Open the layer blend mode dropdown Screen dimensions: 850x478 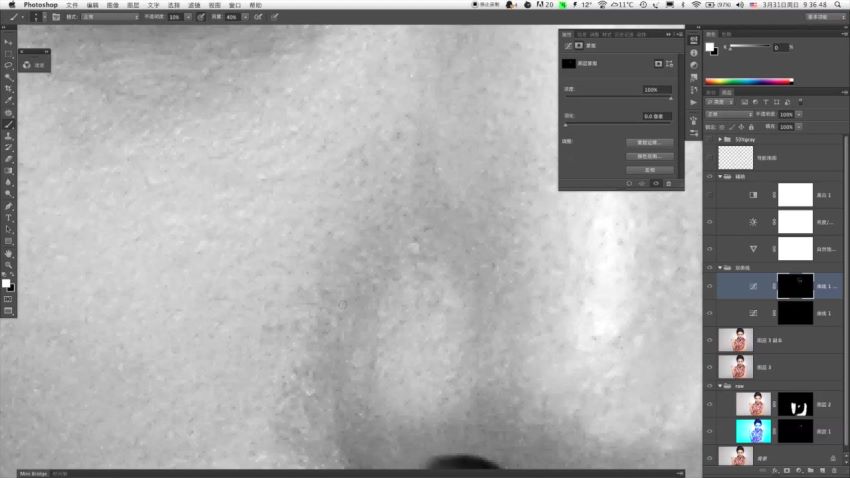[729, 114]
